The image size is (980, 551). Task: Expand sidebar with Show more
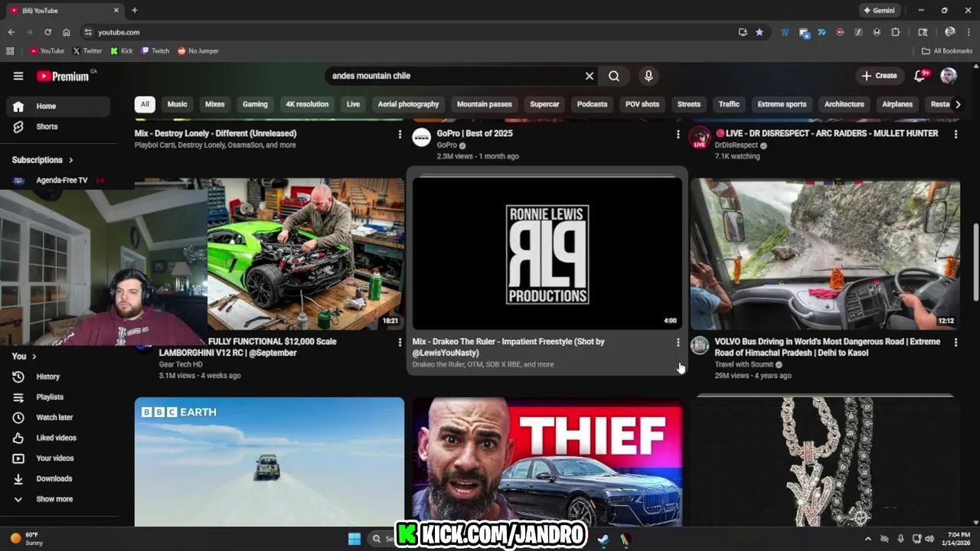coord(58,499)
